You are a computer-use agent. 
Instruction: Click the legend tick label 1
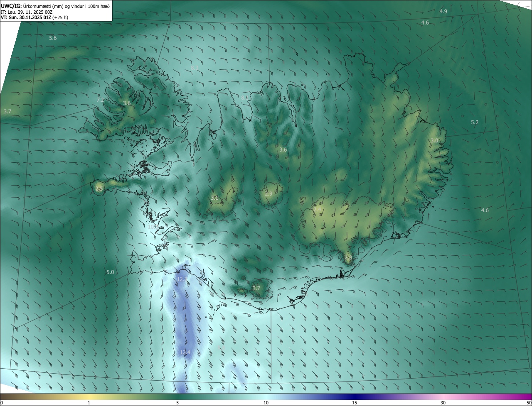89,403
